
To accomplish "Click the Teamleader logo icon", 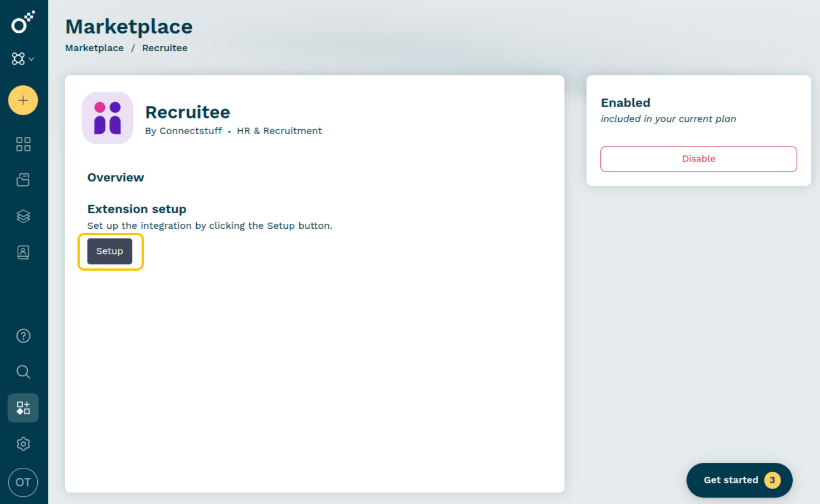I will click(23, 22).
